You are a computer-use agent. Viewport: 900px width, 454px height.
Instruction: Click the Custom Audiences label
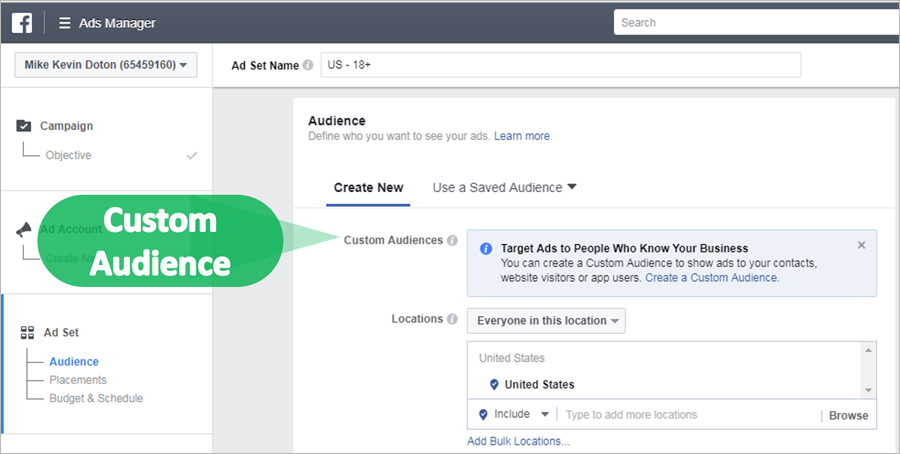(393, 240)
